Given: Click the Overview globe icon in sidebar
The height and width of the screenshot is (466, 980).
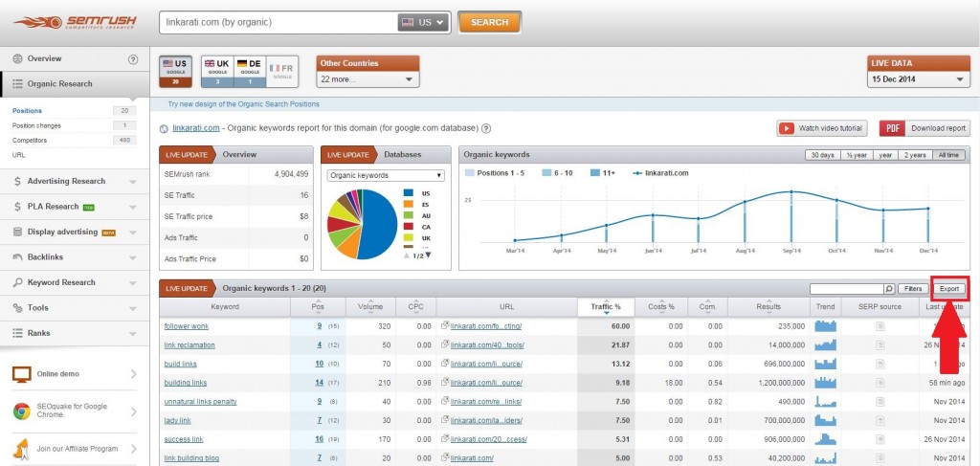Looking at the screenshot, I should (x=17, y=58).
